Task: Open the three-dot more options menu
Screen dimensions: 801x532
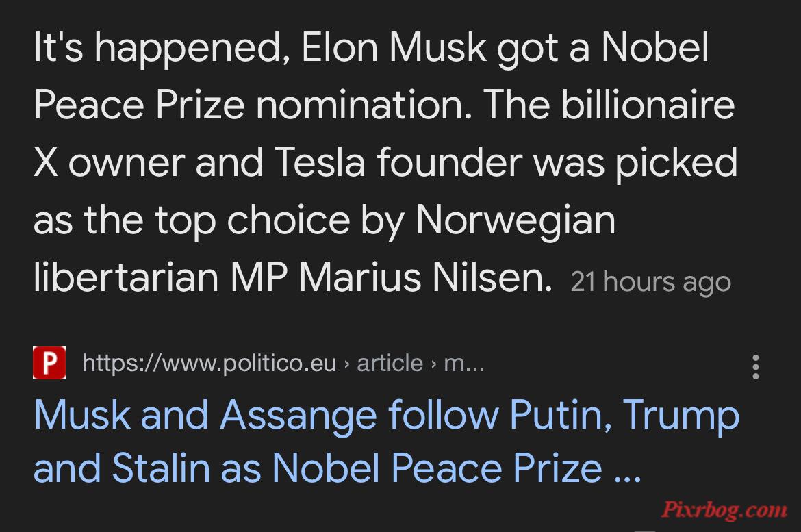Action: coord(756,367)
